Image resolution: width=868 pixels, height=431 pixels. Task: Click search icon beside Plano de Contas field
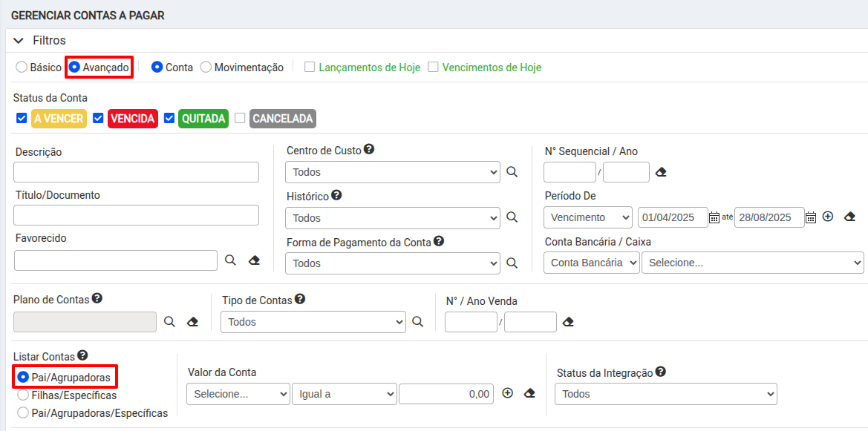[x=169, y=322]
